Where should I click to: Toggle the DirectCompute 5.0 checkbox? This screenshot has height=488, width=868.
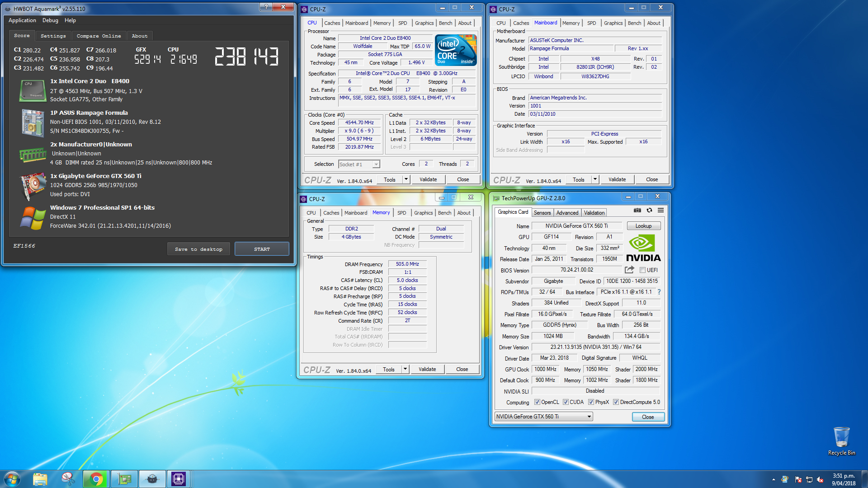tap(616, 402)
